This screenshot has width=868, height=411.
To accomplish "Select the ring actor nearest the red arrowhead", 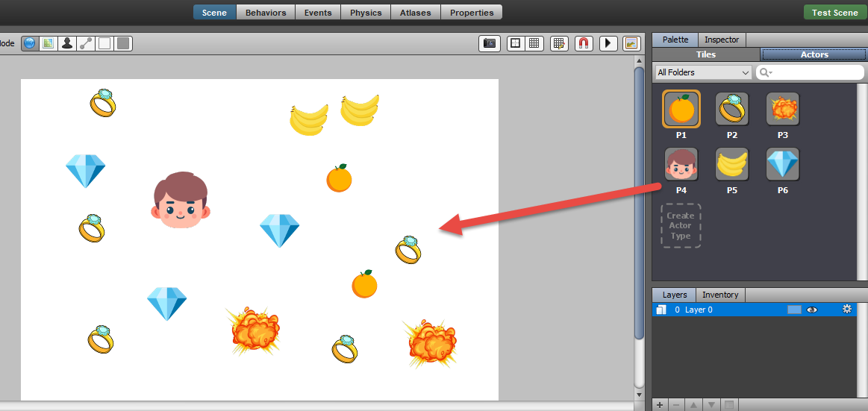I will (408, 249).
